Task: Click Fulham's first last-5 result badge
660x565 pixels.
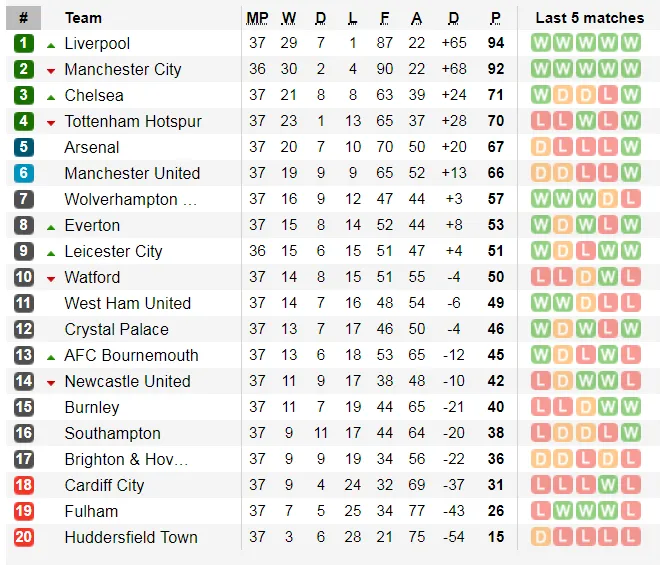Action: click(x=541, y=511)
